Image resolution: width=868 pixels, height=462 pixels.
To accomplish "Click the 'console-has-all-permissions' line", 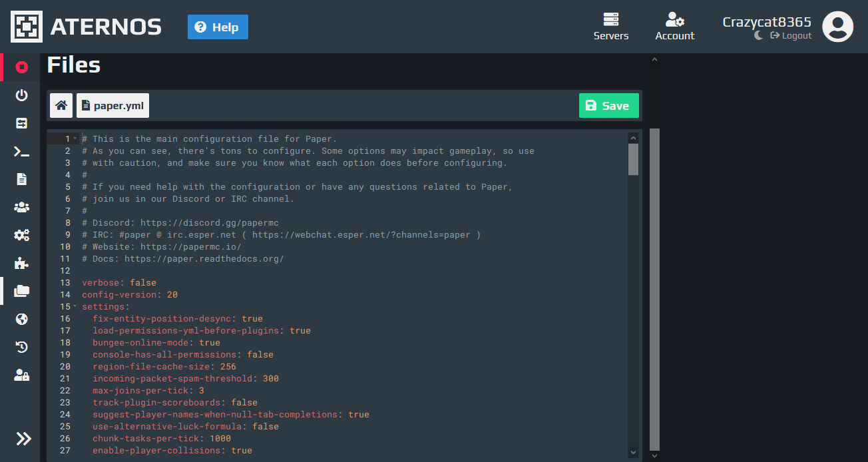I will [183, 354].
